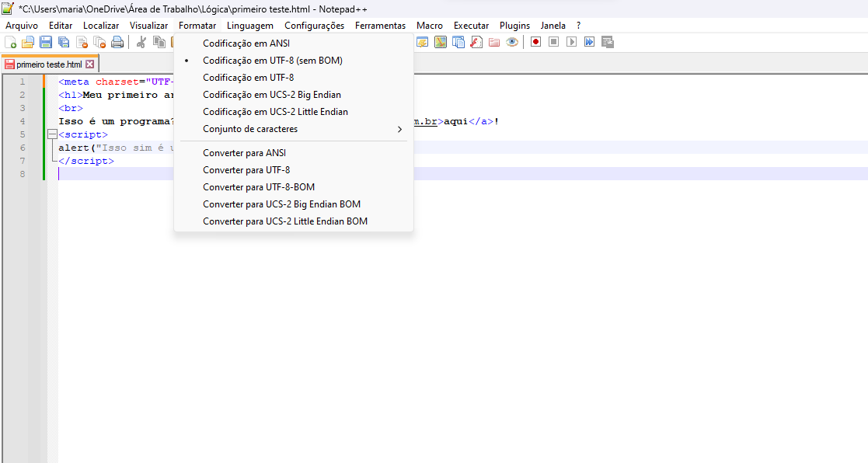Open the Function List toolbar icon
The width and height of the screenshot is (868, 463).
click(x=476, y=42)
